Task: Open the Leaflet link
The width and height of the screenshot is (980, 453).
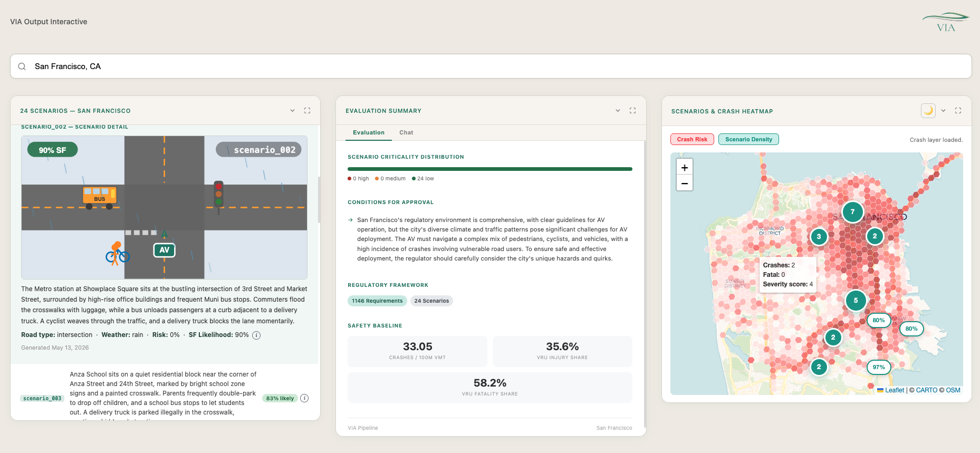Action: (895, 390)
